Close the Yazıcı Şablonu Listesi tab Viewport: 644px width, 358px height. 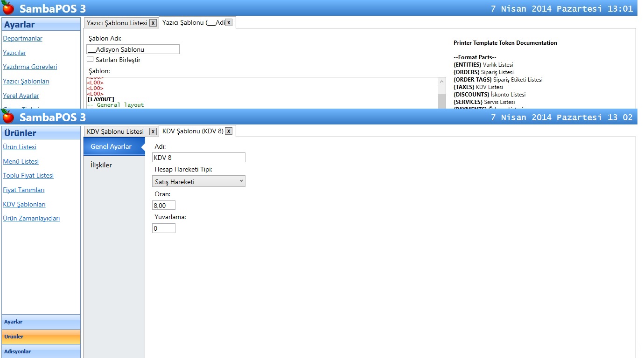click(x=153, y=23)
